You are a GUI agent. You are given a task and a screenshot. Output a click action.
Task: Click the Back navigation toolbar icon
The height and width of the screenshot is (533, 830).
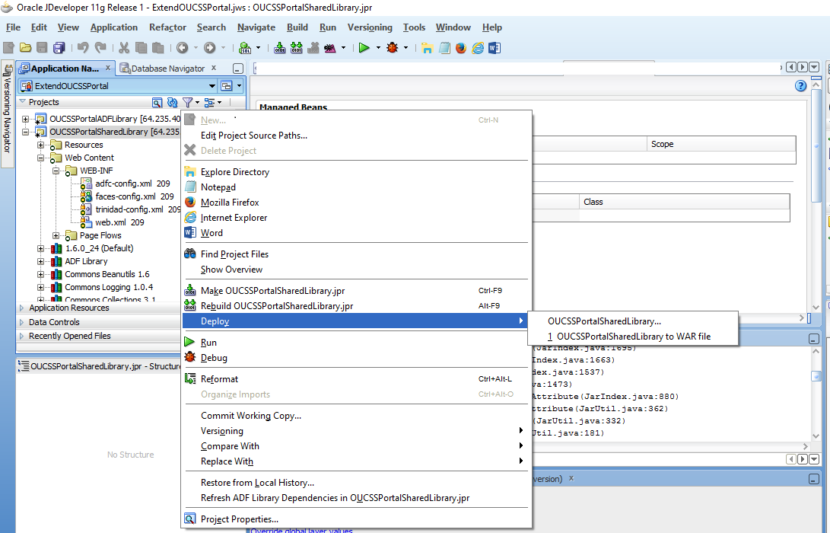(x=182, y=48)
